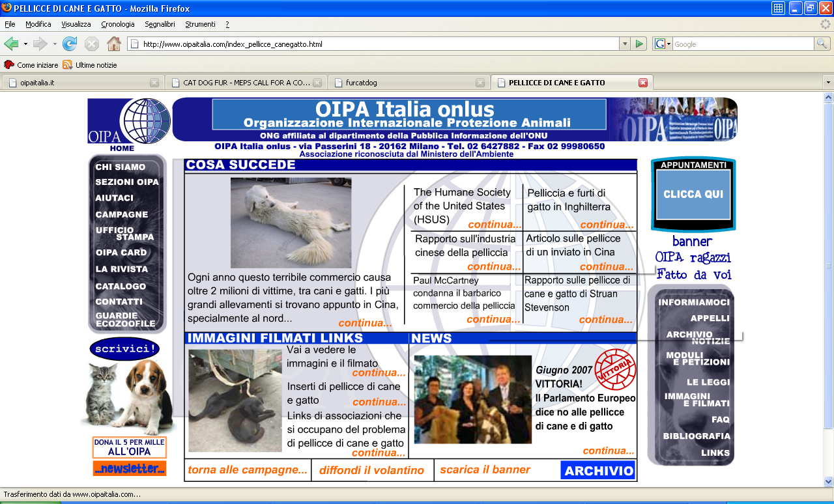Viewport: 834px width, 504px height.
Task: Open the blue ARCHIVIO button
Action: point(598,471)
